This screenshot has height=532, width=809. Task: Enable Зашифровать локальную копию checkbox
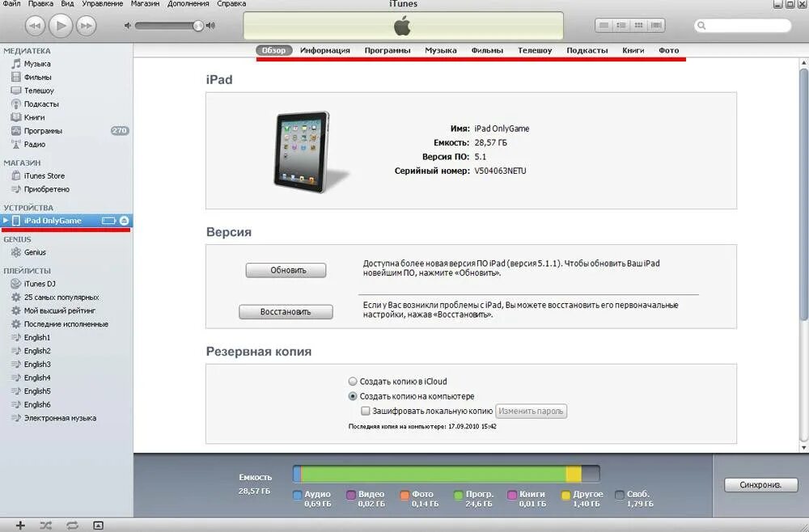(x=366, y=412)
